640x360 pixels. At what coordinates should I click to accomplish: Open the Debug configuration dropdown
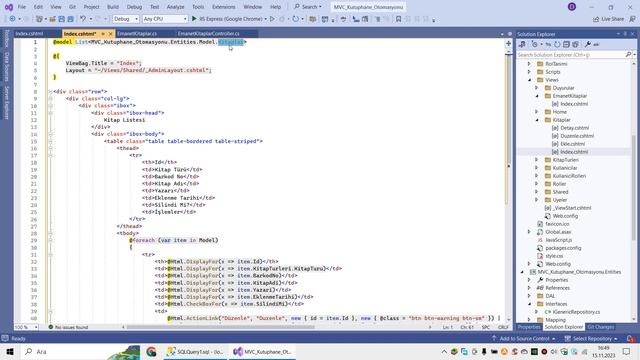126,19
